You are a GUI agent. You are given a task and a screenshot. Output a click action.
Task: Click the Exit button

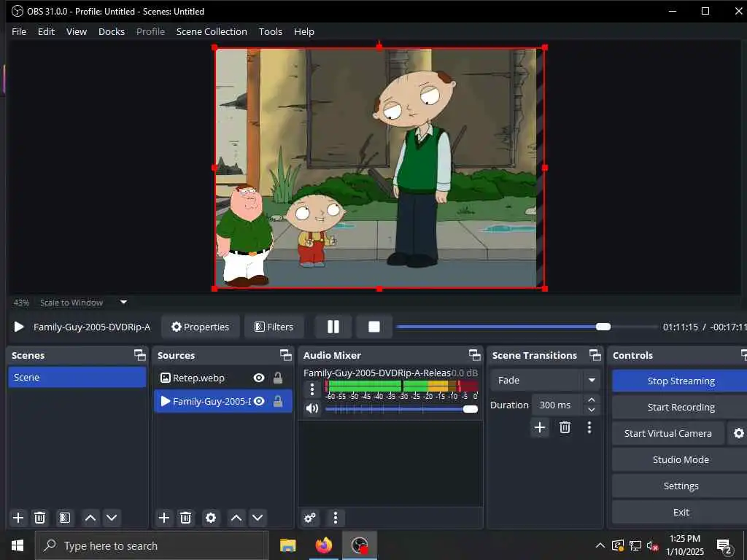coord(681,512)
